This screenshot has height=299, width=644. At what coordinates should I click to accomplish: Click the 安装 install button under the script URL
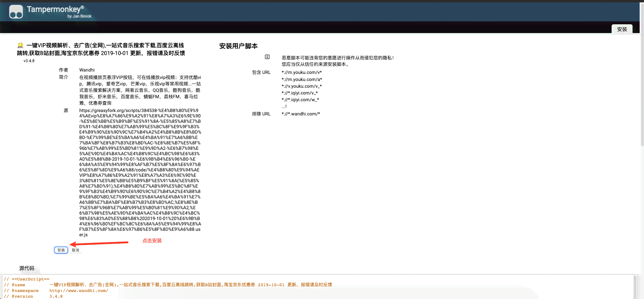click(x=61, y=250)
